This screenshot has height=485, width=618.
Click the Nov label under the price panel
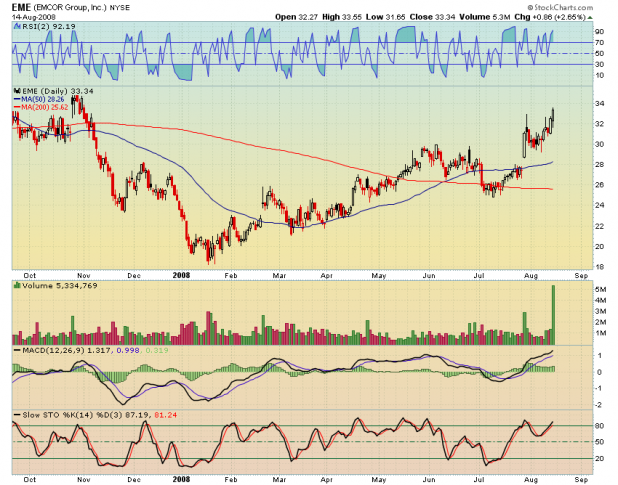click(84, 275)
